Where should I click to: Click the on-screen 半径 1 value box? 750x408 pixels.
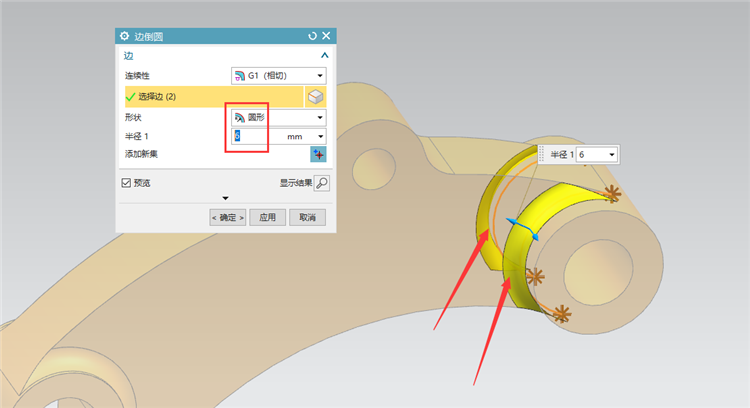591,154
